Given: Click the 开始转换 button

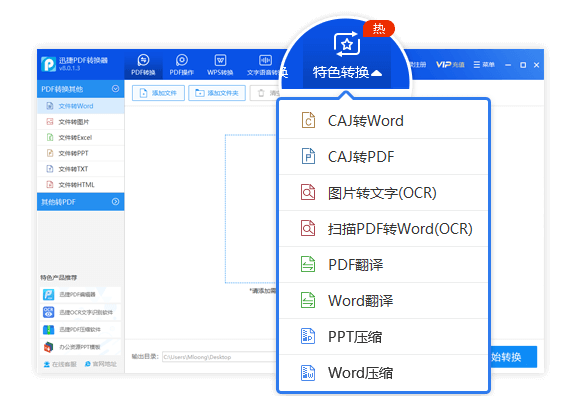Looking at the screenshot, I should click(x=513, y=357).
